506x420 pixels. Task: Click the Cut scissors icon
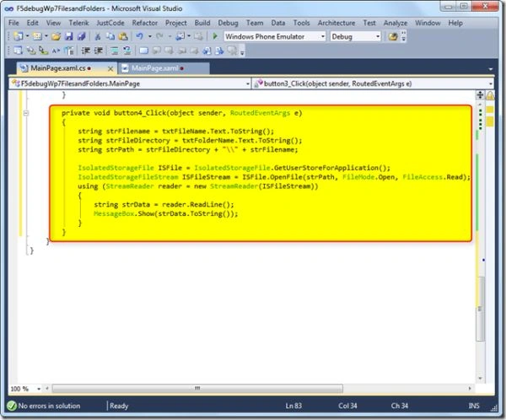click(97, 36)
